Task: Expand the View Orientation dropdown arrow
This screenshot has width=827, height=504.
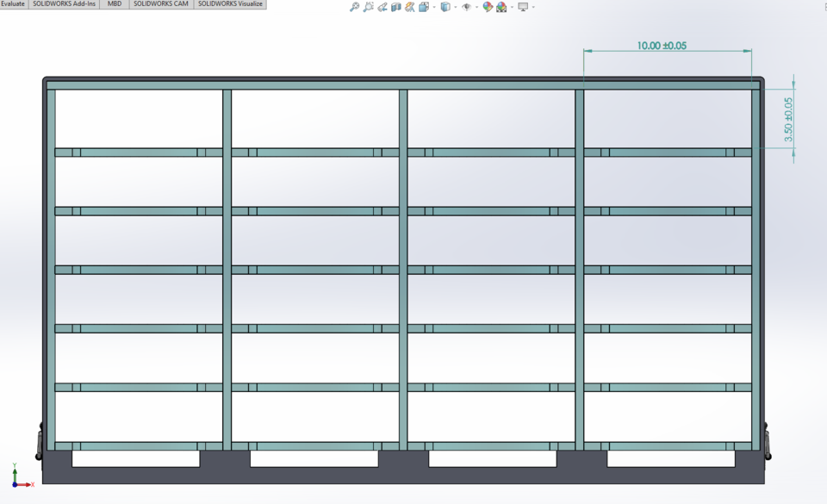Action: (432, 7)
